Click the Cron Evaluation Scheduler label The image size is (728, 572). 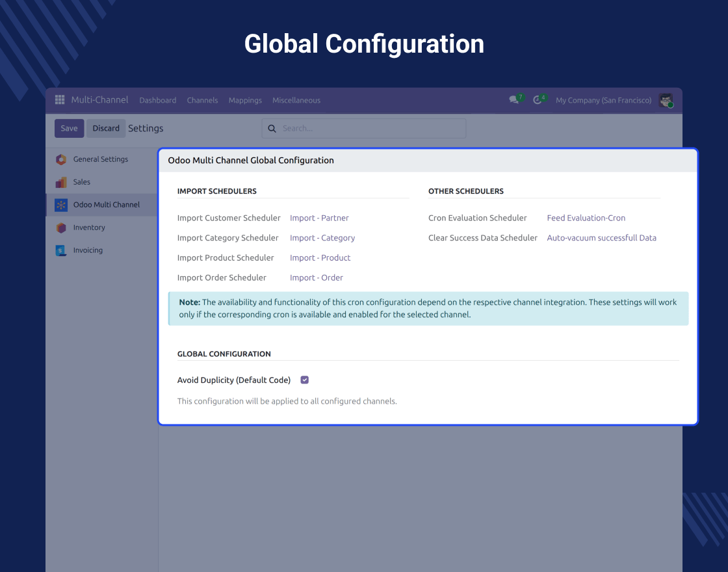[477, 218]
